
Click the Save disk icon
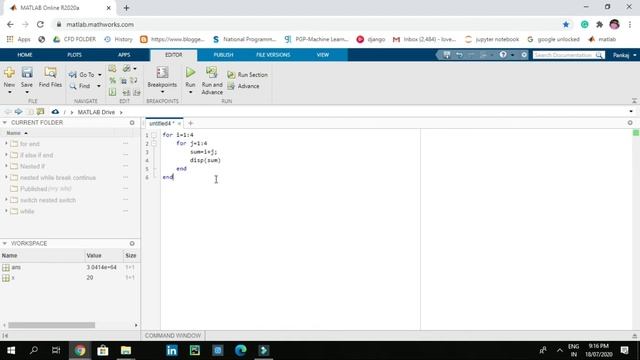tap(27, 73)
